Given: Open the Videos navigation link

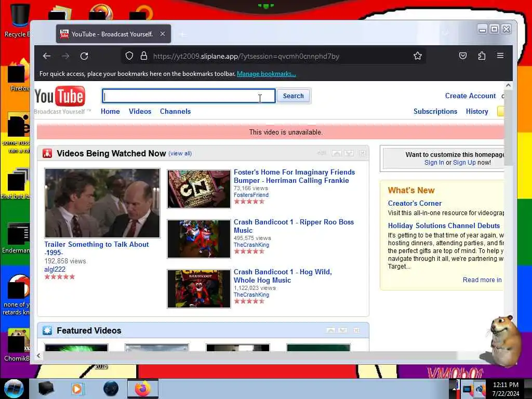Looking at the screenshot, I should click(140, 111).
